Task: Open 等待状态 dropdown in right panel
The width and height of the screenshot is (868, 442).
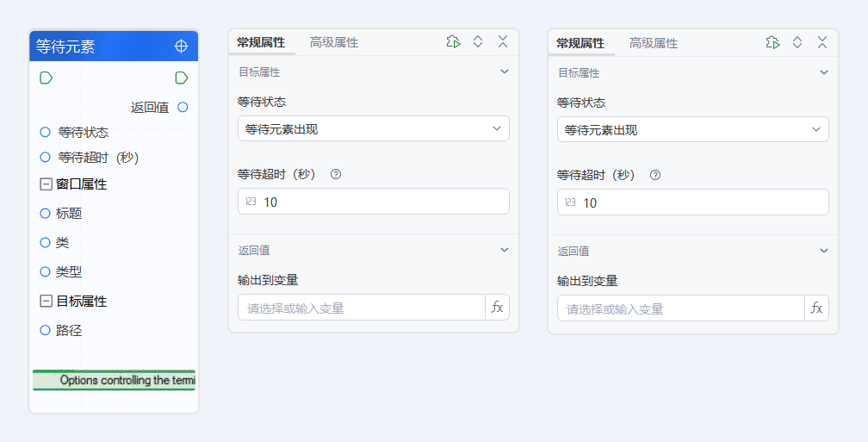Action: click(693, 129)
